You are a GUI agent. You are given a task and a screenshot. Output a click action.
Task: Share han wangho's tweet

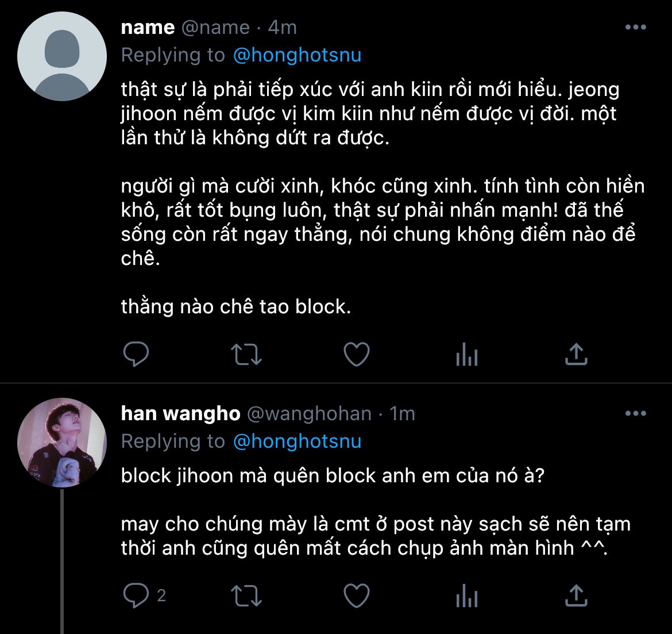point(576,595)
